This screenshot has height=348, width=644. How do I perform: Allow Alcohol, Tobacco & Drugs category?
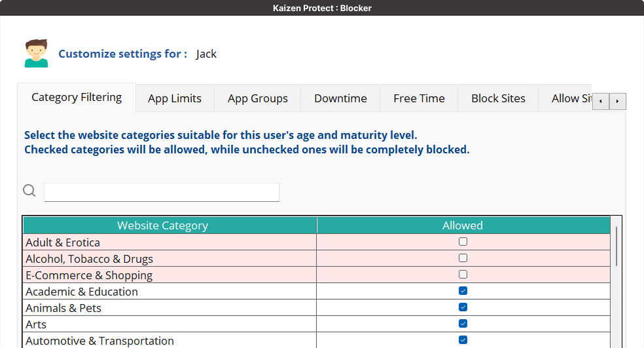pos(463,258)
